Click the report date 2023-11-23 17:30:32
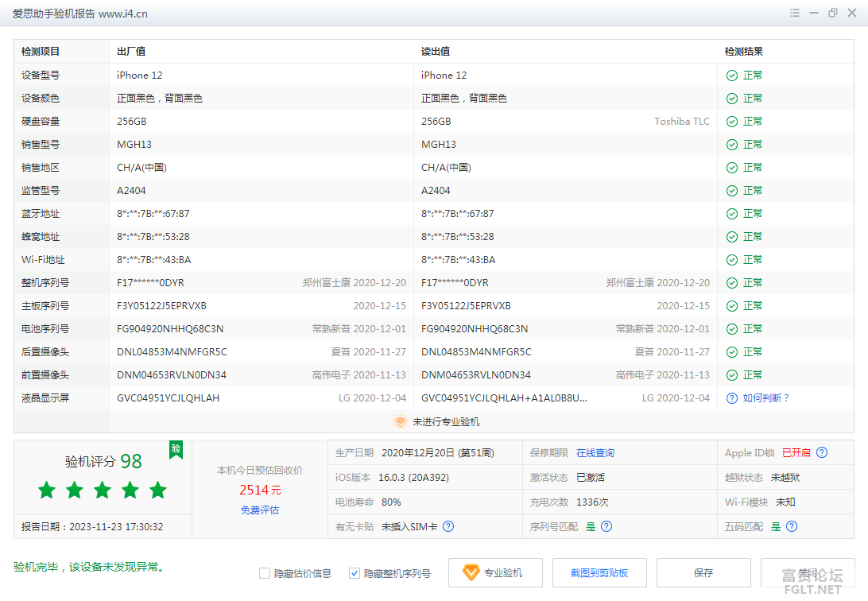The height and width of the screenshot is (601, 868). point(116,527)
